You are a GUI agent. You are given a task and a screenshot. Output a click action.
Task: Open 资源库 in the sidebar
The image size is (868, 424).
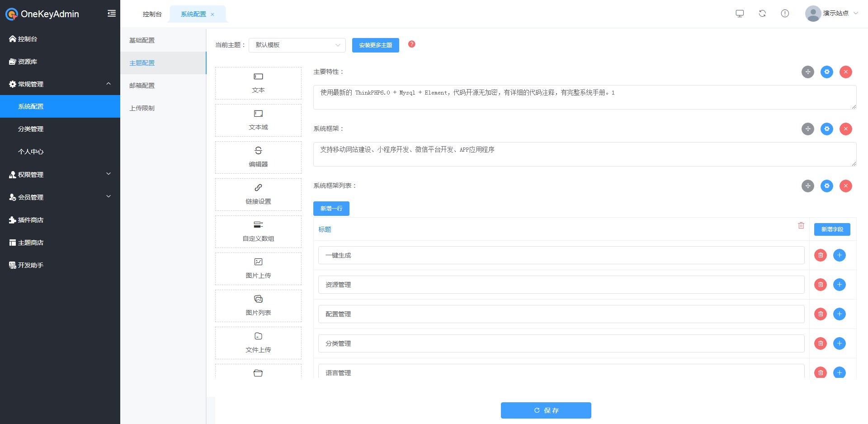click(60, 62)
